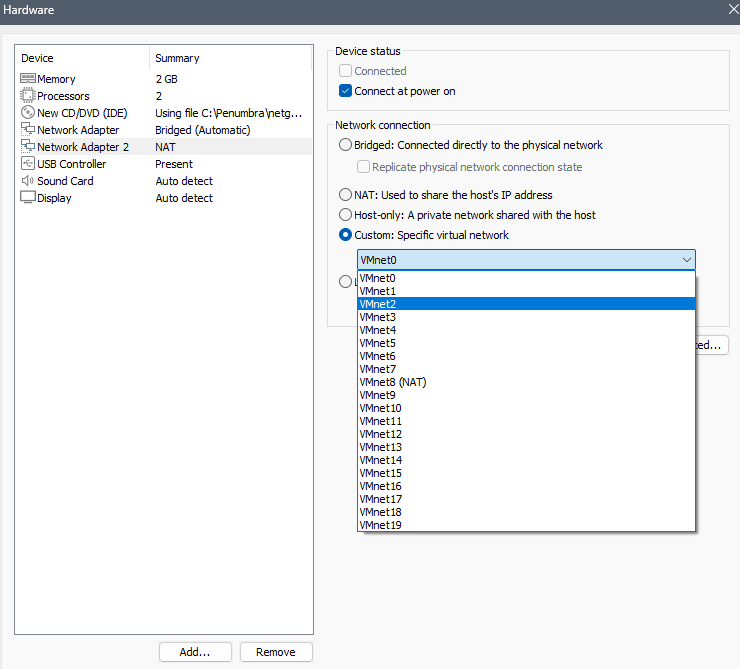The image size is (740, 669).
Task: Pick VMnet6 in the dropdown
Action: pos(526,356)
